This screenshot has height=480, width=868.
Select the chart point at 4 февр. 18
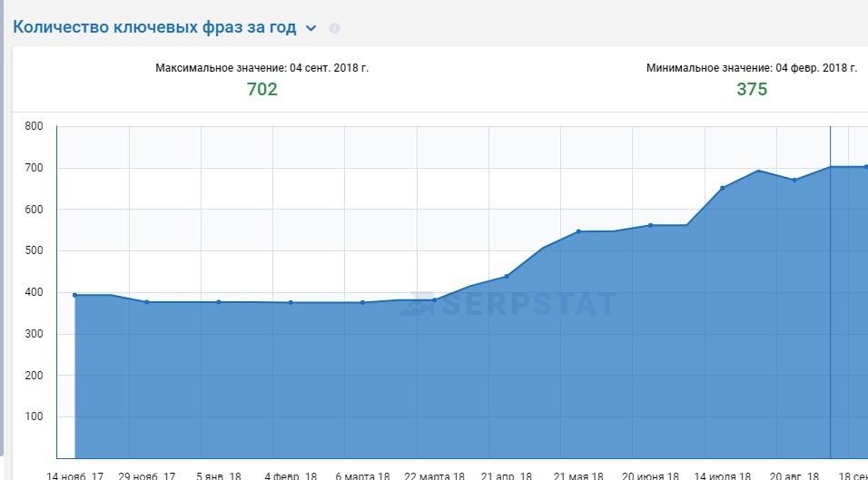coord(291,302)
